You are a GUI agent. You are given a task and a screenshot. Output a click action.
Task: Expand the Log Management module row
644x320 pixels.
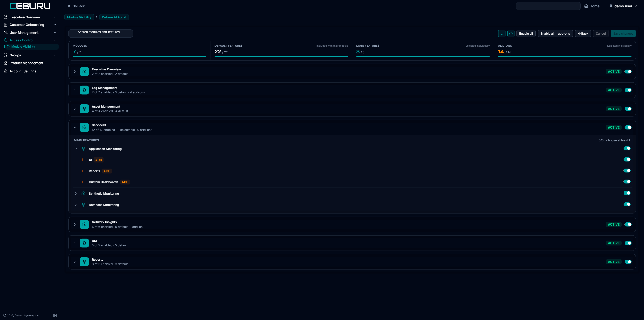pyautogui.click(x=75, y=90)
